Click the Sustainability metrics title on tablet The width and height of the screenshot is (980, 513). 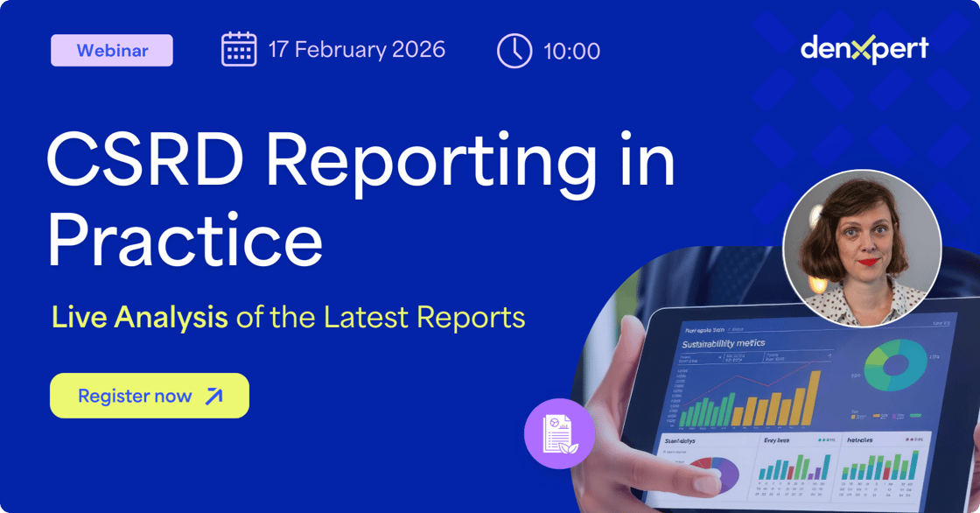coord(723,344)
